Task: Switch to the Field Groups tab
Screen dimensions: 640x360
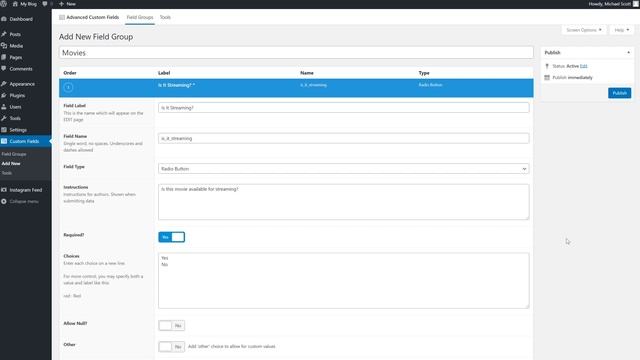Action: (x=140, y=17)
